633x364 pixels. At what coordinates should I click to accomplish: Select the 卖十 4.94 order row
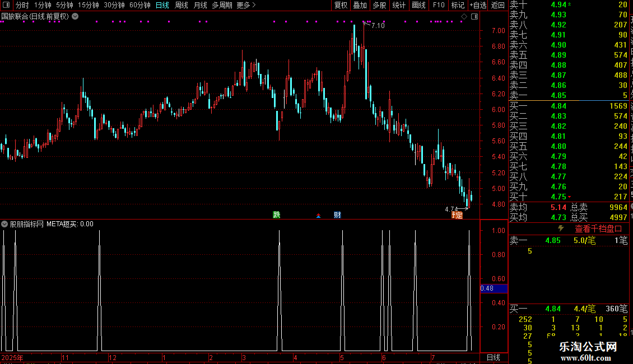click(x=569, y=4)
